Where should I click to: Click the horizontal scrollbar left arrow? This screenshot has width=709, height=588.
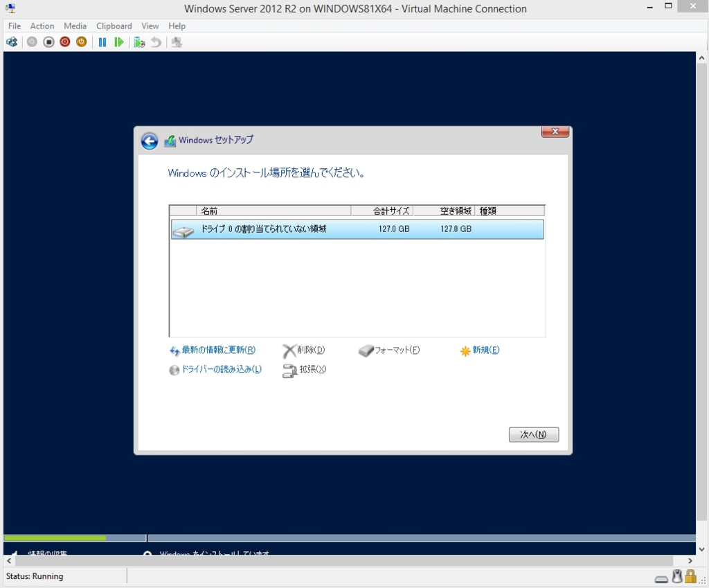click(8, 561)
